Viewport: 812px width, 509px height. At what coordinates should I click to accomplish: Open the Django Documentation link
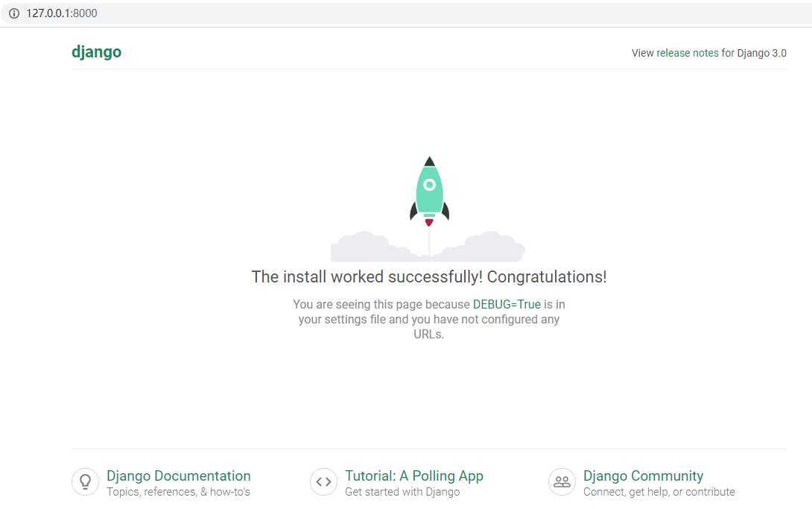[179, 476]
